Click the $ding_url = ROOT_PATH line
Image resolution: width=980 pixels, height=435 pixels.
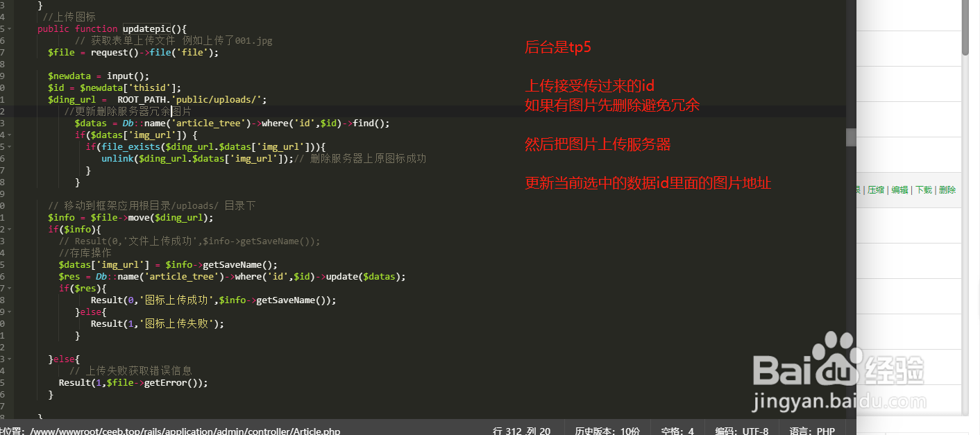(x=158, y=99)
